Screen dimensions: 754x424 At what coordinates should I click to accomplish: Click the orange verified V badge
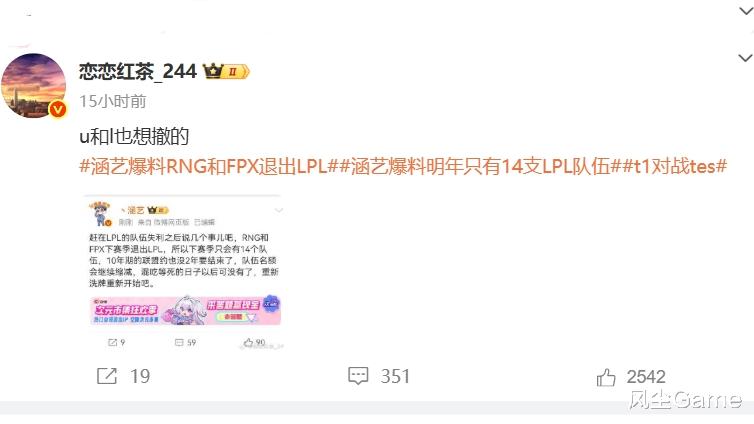58,110
